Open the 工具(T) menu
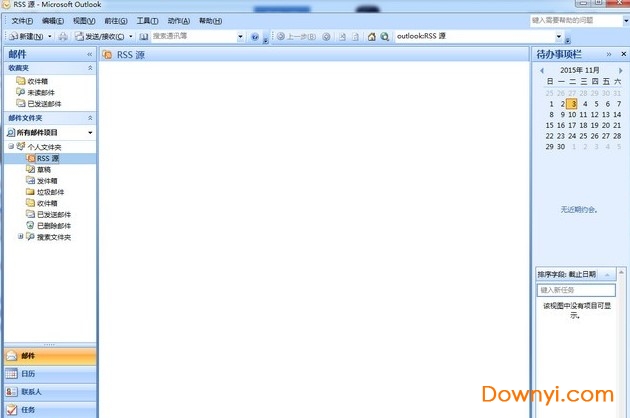Screen dimensions: 630x418 (147, 21)
